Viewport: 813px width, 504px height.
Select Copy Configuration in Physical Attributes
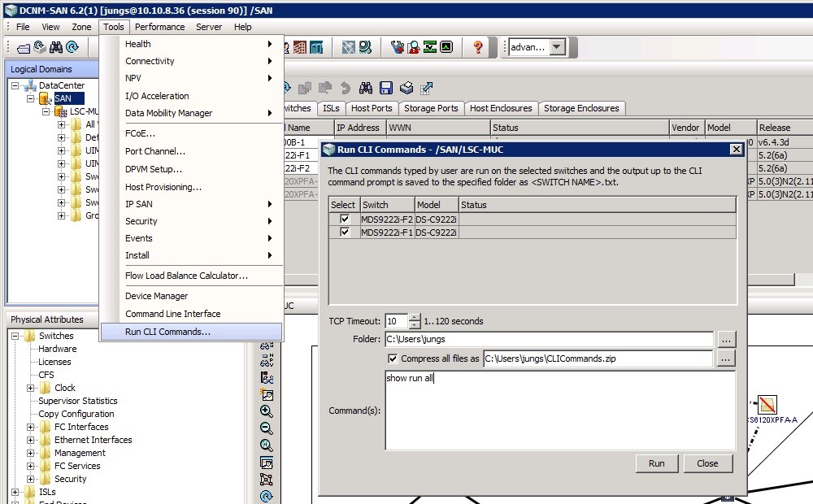click(76, 414)
